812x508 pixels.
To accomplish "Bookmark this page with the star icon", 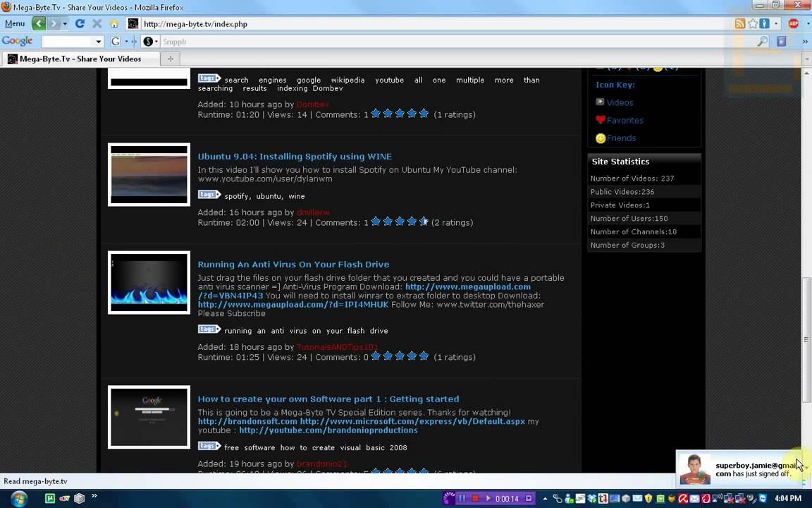I will click(753, 24).
